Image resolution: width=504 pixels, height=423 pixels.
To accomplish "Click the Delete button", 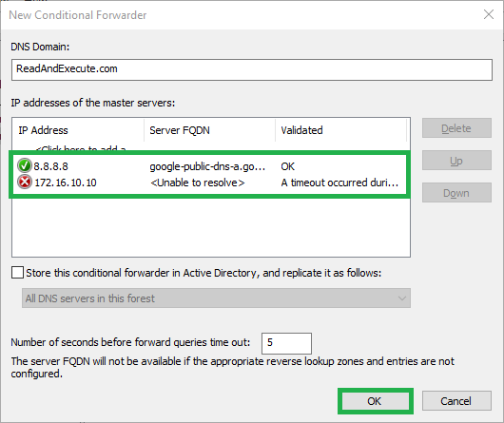I will coord(456,128).
